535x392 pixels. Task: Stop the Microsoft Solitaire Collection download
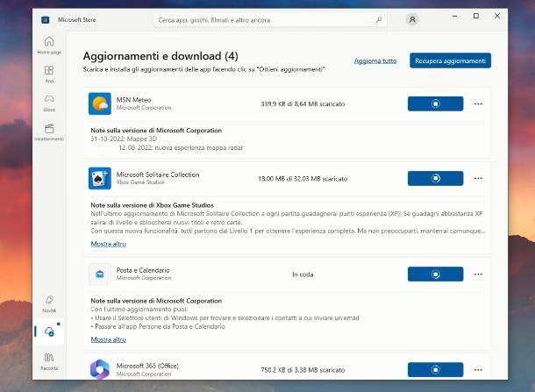coord(435,178)
